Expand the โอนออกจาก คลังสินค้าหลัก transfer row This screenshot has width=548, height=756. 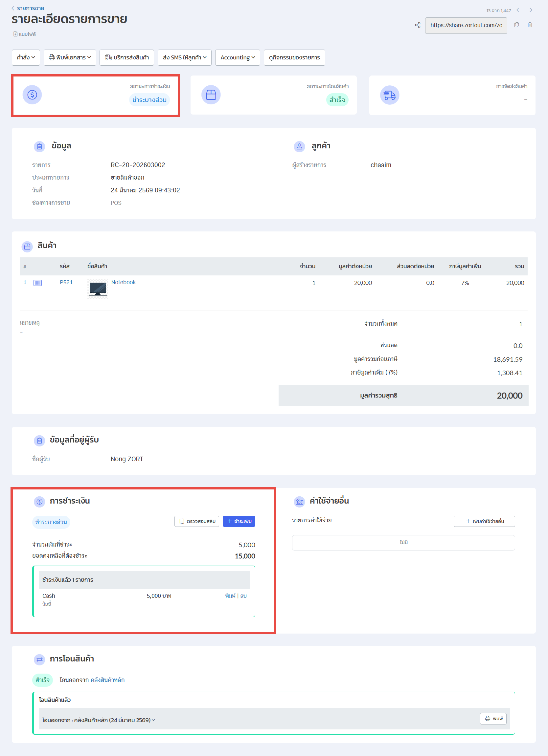click(x=99, y=720)
